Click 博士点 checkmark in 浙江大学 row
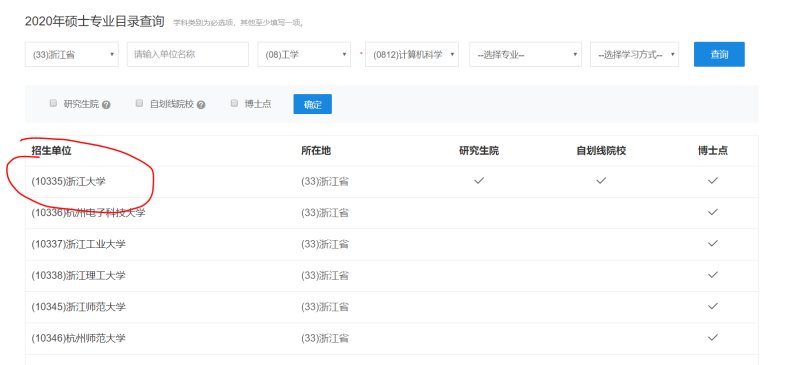 pyautogui.click(x=713, y=181)
